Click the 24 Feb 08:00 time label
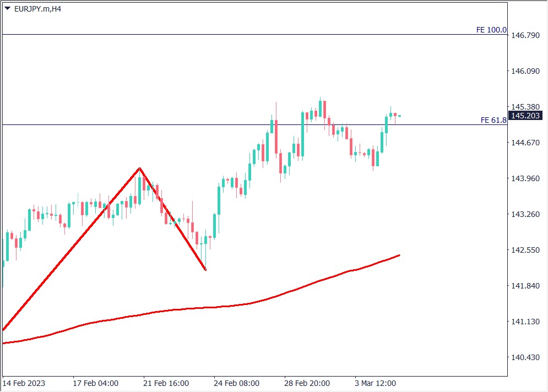The image size is (548, 392). click(x=236, y=383)
